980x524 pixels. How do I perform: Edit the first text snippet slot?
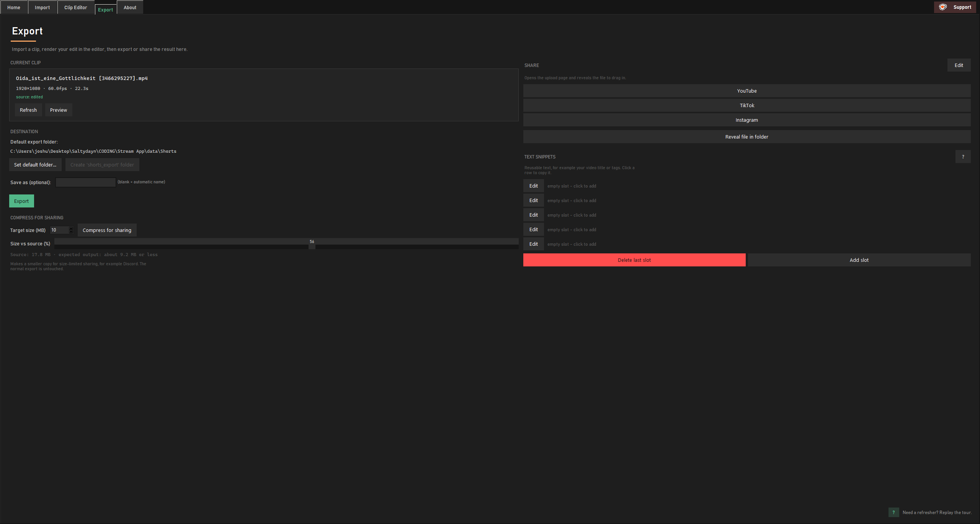click(534, 186)
